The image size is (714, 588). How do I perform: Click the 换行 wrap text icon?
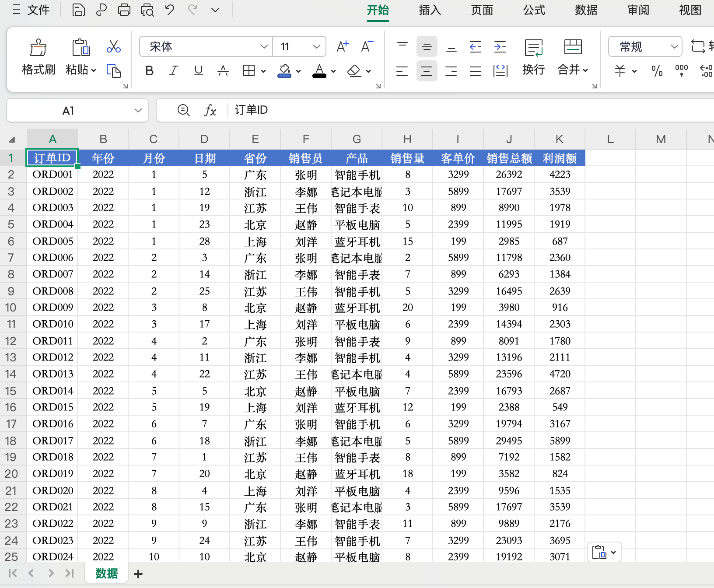click(x=533, y=57)
